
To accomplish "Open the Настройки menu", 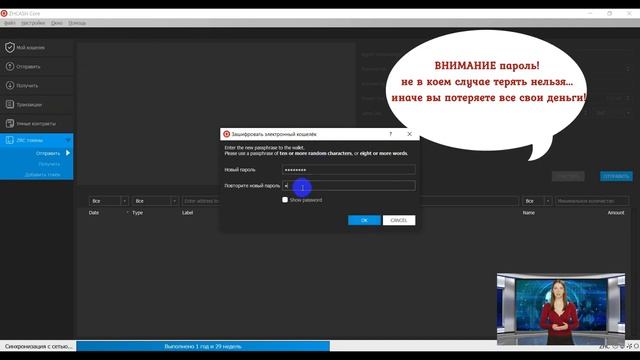I will 33,23.
